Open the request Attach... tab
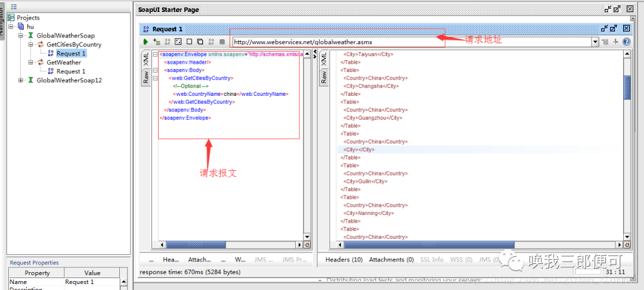The width and height of the screenshot is (644, 290). 199,260
